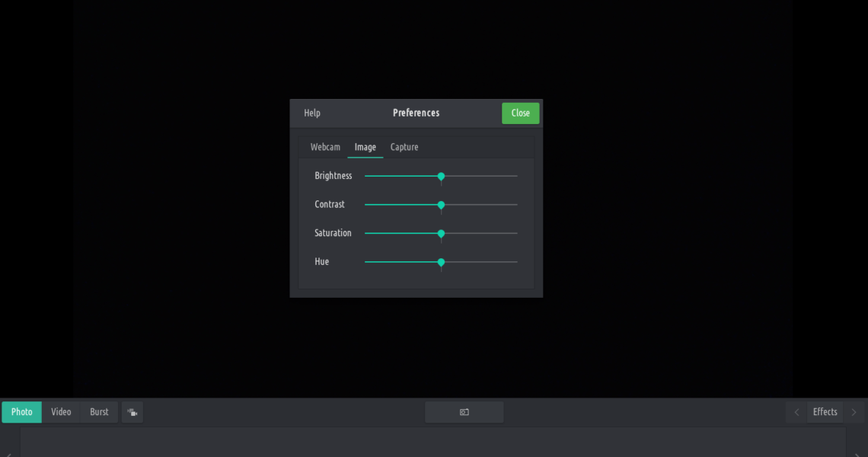Go to previous effects page arrow
Image resolution: width=868 pixels, height=457 pixels.
click(x=796, y=412)
